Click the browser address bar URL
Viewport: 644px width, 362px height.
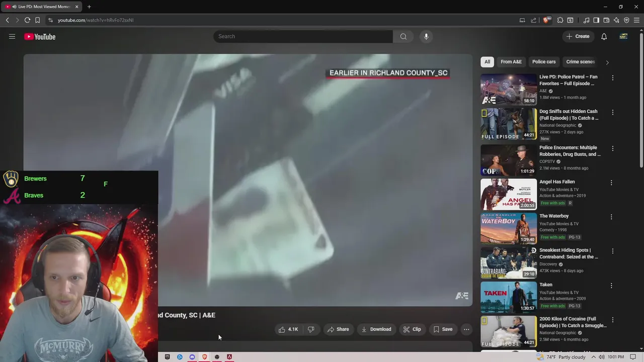tap(96, 20)
